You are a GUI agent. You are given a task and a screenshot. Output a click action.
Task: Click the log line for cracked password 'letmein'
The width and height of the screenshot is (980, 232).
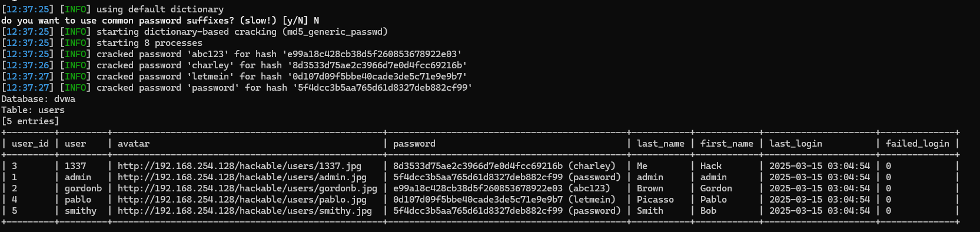[x=234, y=77]
